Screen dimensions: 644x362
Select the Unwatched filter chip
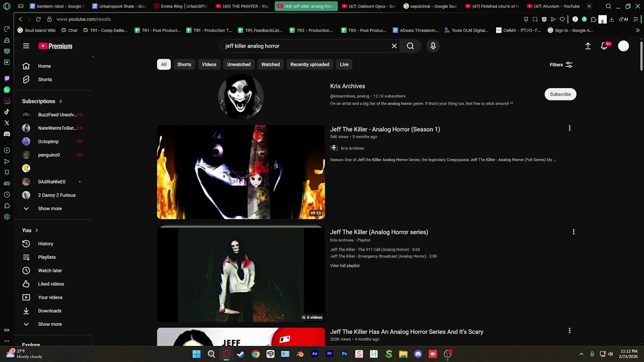(x=238, y=64)
